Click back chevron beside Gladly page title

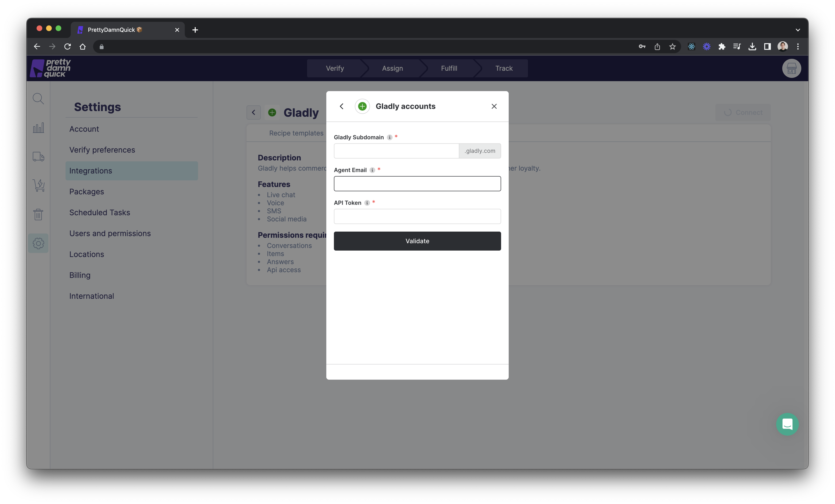(x=253, y=112)
